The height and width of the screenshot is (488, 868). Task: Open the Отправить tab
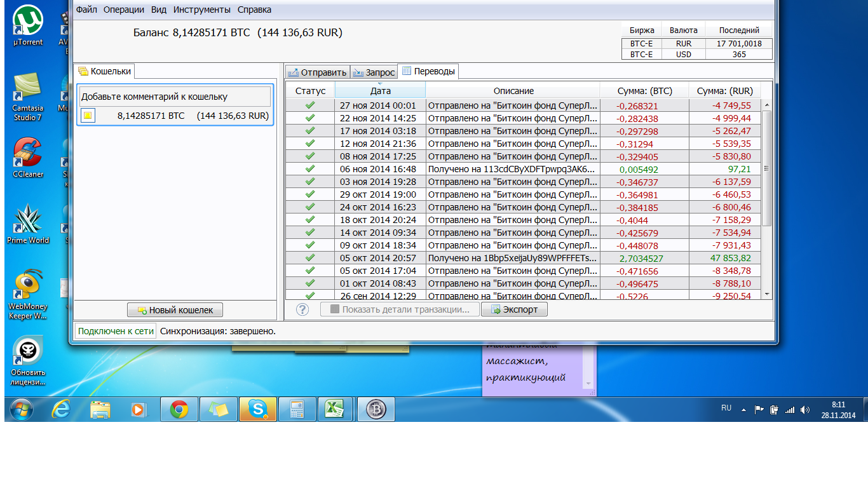(x=317, y=72)
